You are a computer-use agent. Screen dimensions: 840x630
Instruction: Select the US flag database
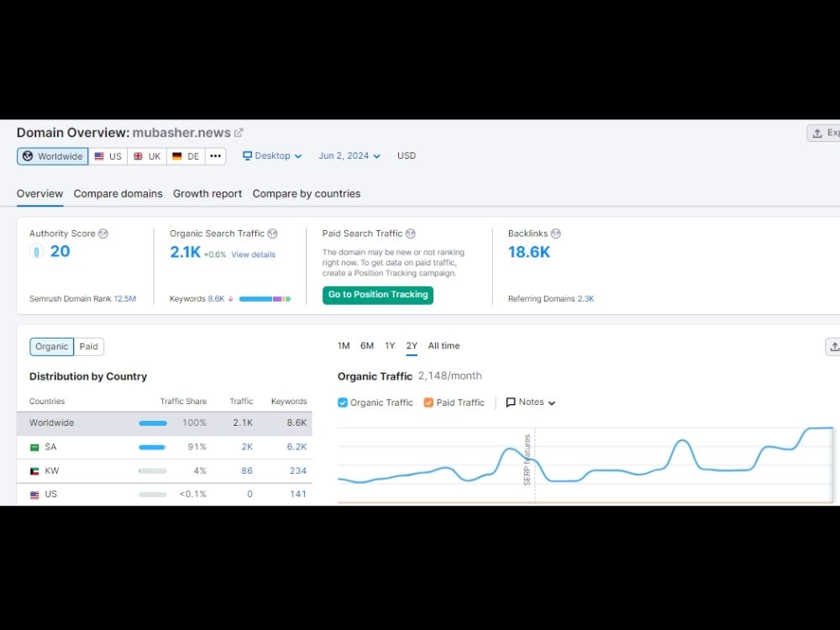tap(108, 156)
